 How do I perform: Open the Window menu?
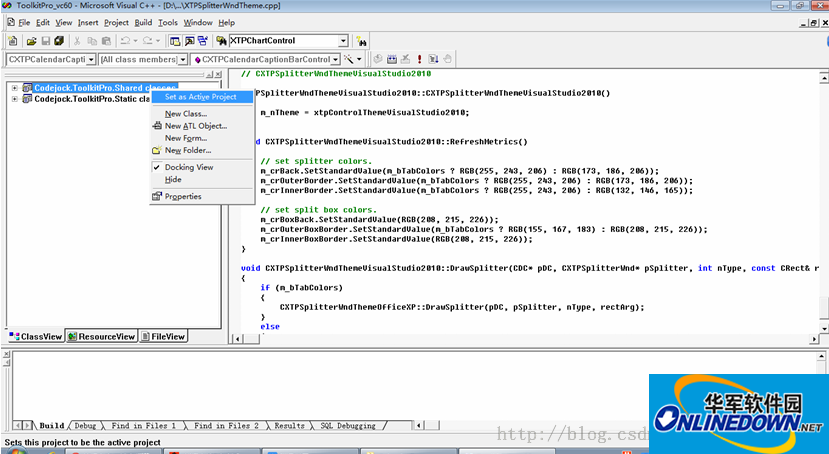tap(198, 23)
